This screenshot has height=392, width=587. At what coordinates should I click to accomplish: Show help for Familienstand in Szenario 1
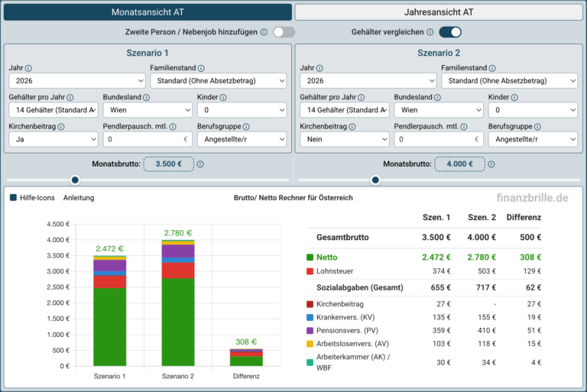point(201,68)
